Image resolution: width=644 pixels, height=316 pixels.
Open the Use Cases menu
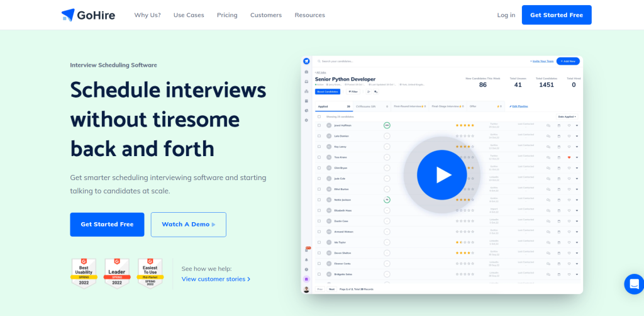[189, 15]
